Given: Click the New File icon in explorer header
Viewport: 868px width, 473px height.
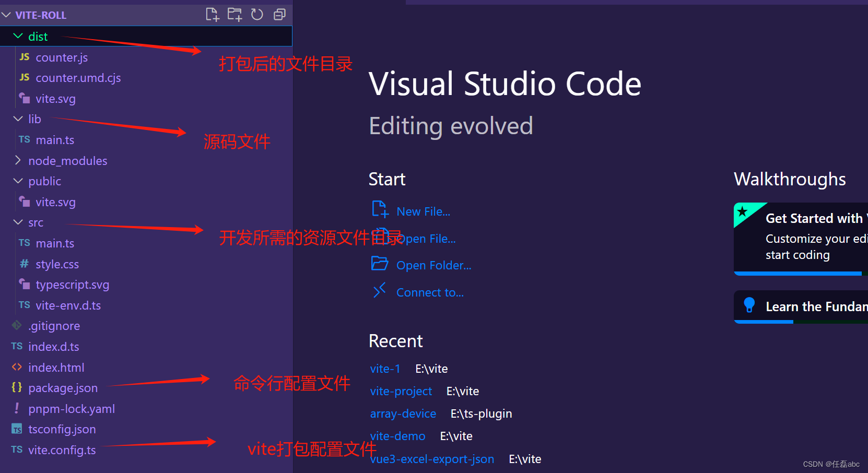Looking at the screenshot, I should (x=212, y=15).
